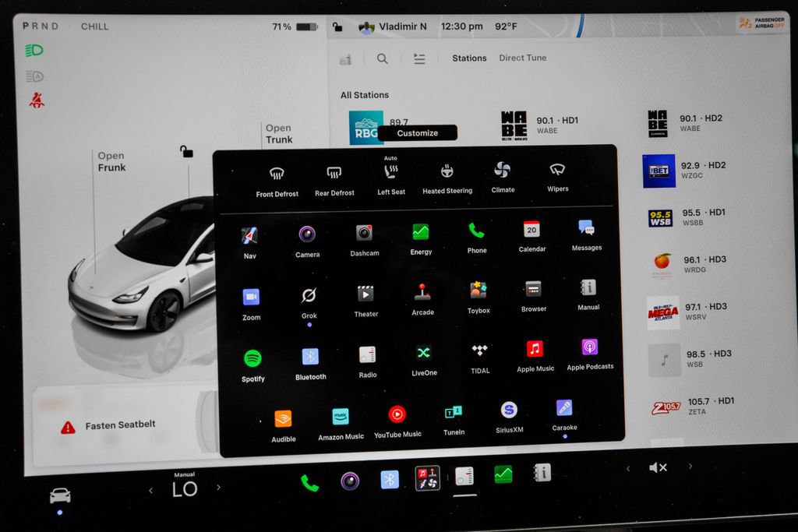Image resolution: width=798 pixels, height=532 pixels.
Task: Open the Amazon Music app
Action: (341, 424)
